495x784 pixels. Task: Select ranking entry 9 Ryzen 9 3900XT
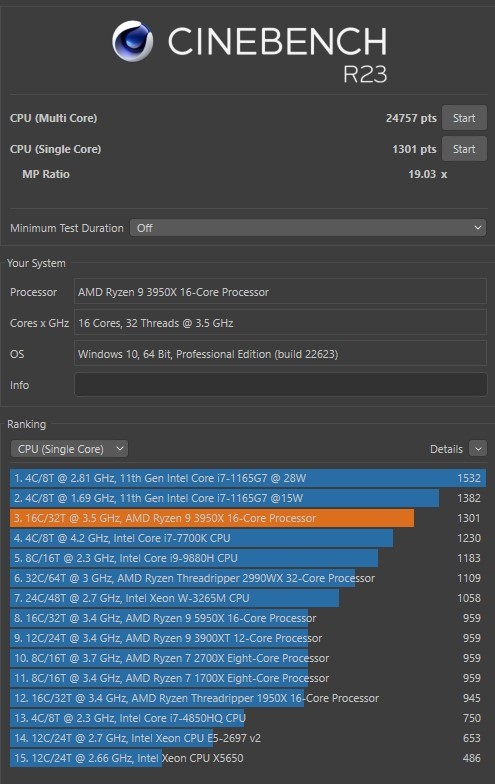pos(248,638)
